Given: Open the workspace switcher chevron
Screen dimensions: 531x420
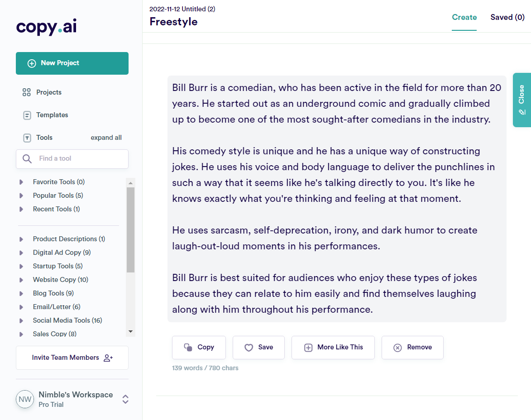Looking at the screenshot, I should 125,399.
